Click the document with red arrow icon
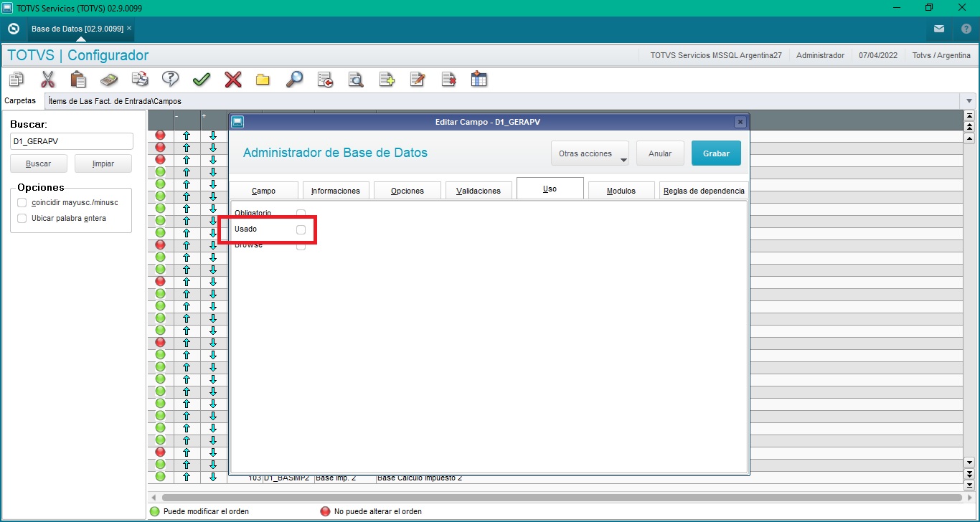The width and height of the screenshot is (980, 522). 325,80
